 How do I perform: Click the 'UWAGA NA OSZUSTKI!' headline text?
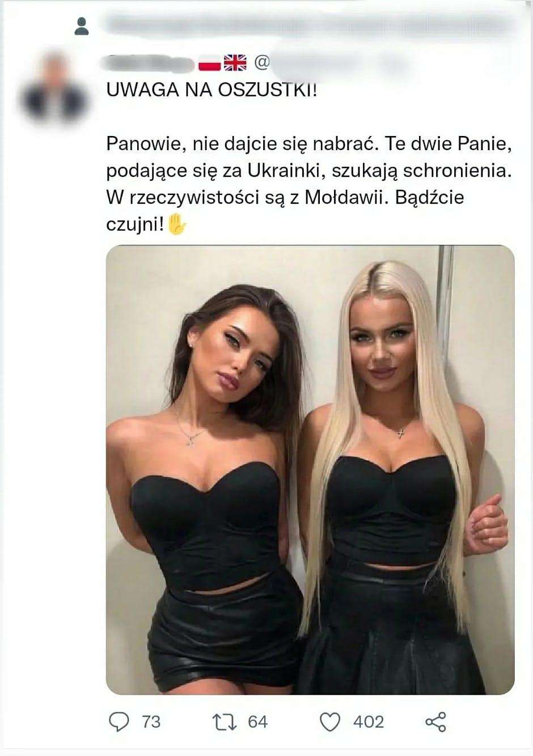(x=212, y=90)
